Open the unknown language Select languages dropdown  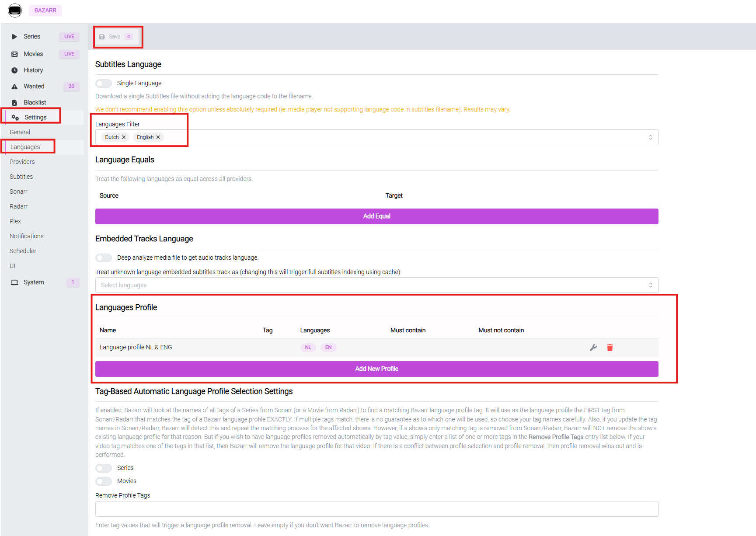[376, 285]
